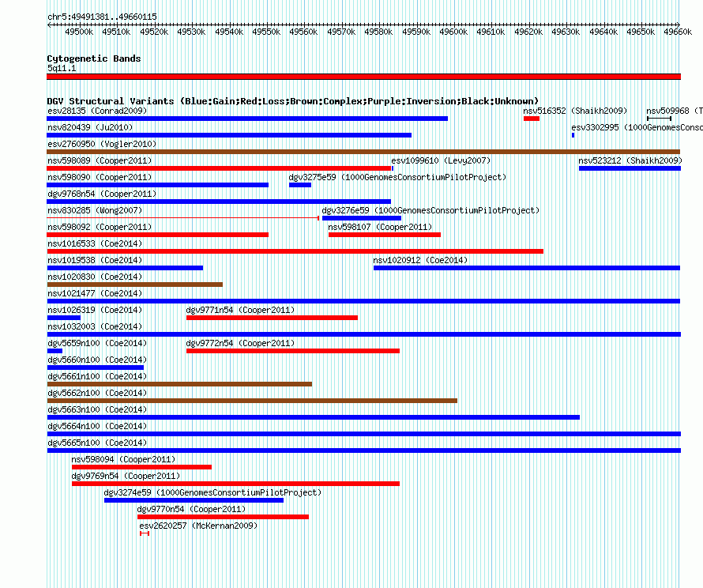Screen dimensions: 703x588
Task: Click the dgv5664n100 (Coe2014) label
Action: pos(97,426)
